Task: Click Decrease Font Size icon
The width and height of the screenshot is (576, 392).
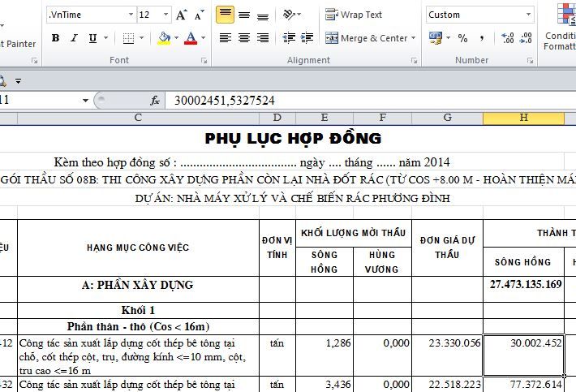Action: (199, 15)
